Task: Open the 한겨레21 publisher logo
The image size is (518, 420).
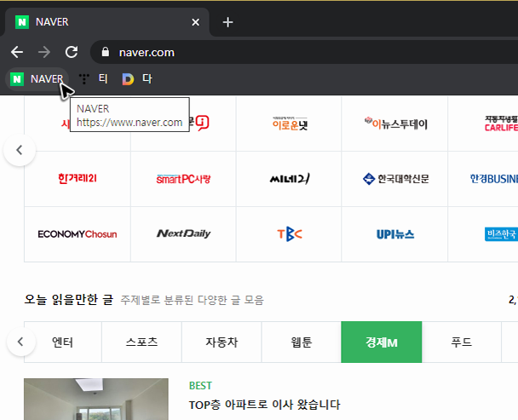Action: pos(78,179)
